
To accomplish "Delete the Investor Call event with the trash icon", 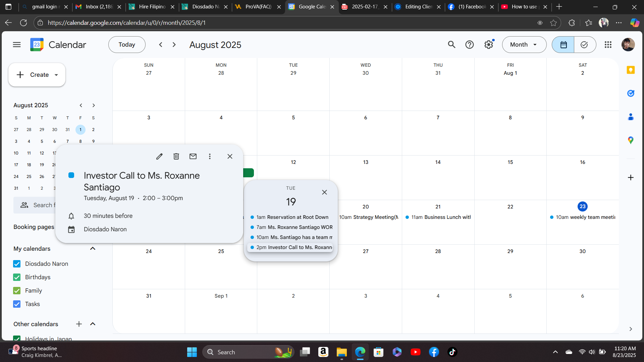I will 176,157.
